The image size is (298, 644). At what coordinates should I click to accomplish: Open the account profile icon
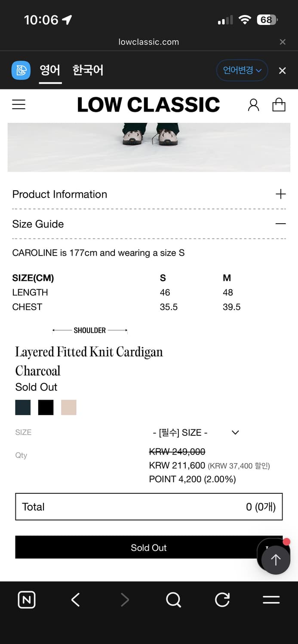click(253, 104)
